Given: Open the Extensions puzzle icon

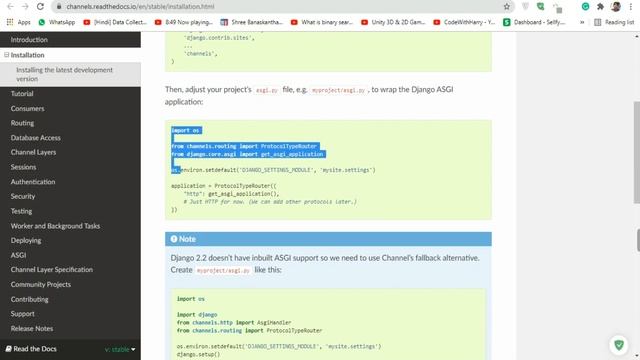Looking at the screenshot, I should pyautogui.click(x=600, y=7).
